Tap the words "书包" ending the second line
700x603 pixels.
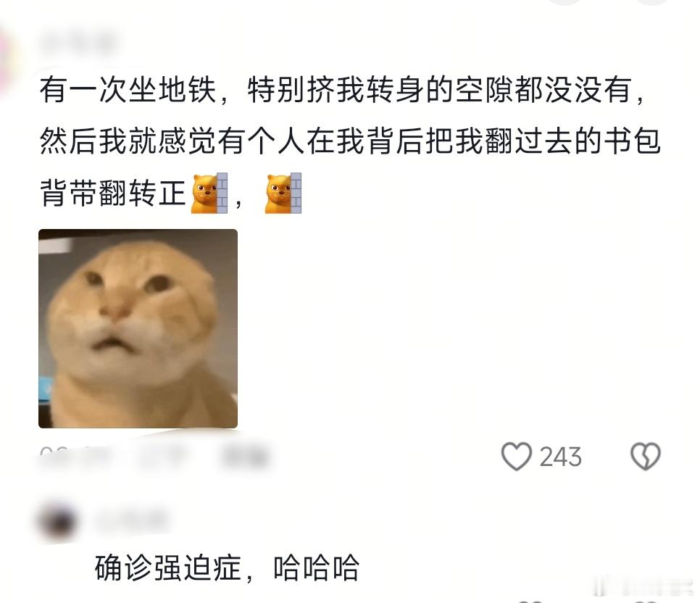tap(632, 141)
